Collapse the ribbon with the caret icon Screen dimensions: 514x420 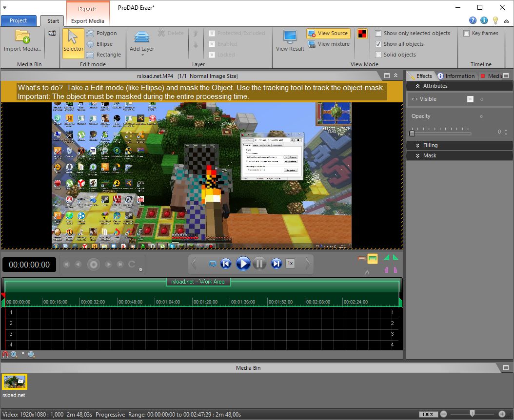click(x=506, y=21)
